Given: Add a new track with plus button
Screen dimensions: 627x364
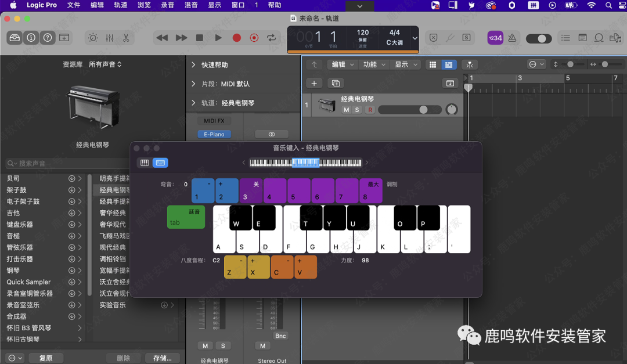Looking at the screenshot, I should pyautogui.click(x=314, y=83).
